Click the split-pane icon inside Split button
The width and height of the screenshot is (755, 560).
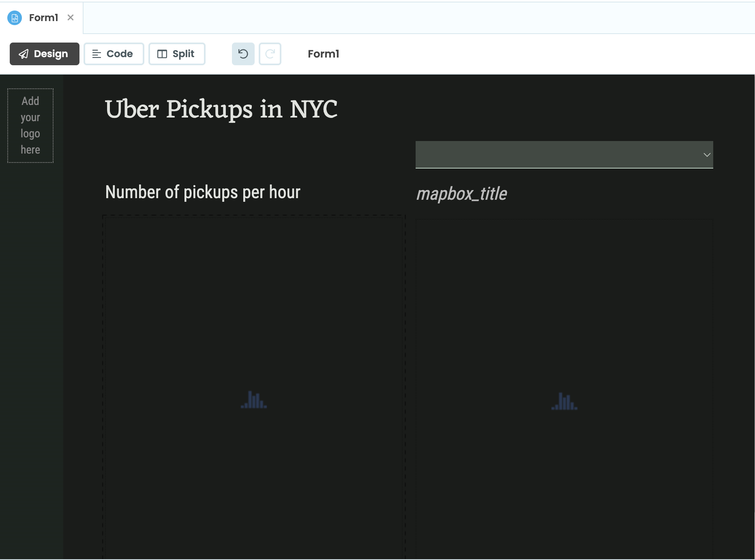tap(162, 53)
